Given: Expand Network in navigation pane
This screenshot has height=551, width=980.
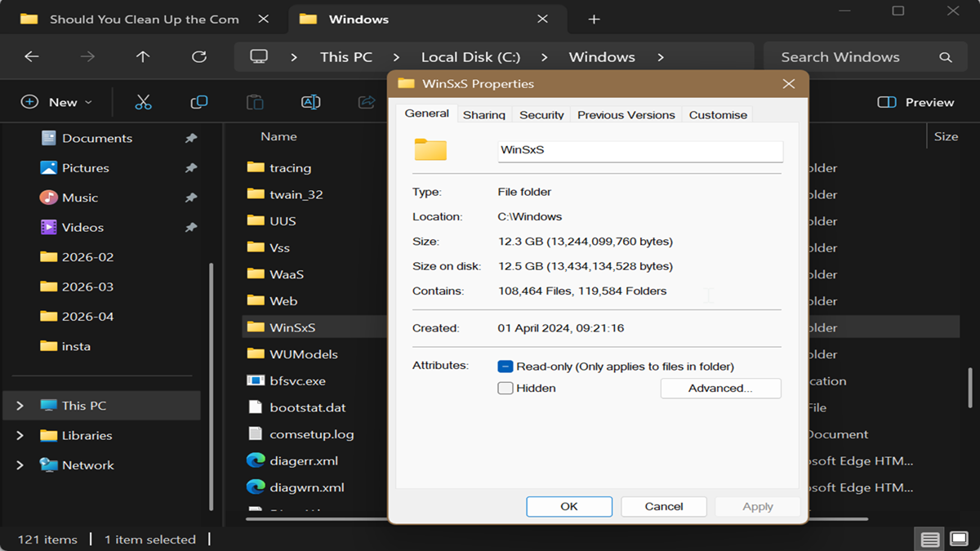Looking at the screenshot, I should tap(20, 465).
